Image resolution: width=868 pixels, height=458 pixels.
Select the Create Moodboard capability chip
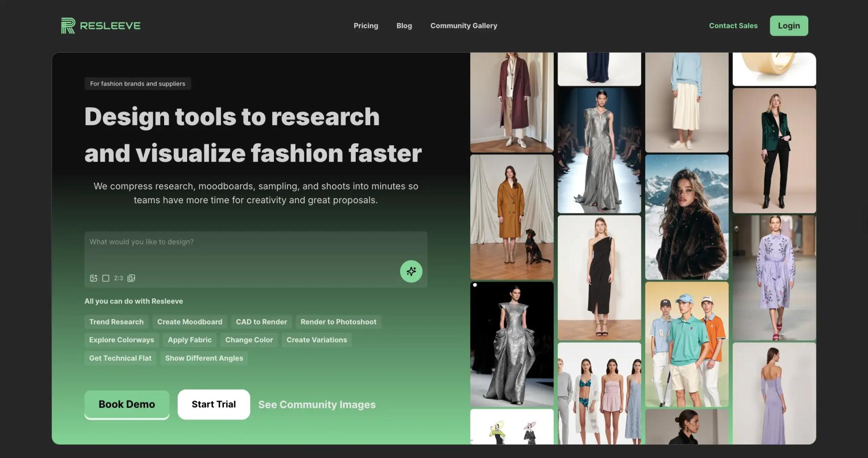(x=189, y=321)
